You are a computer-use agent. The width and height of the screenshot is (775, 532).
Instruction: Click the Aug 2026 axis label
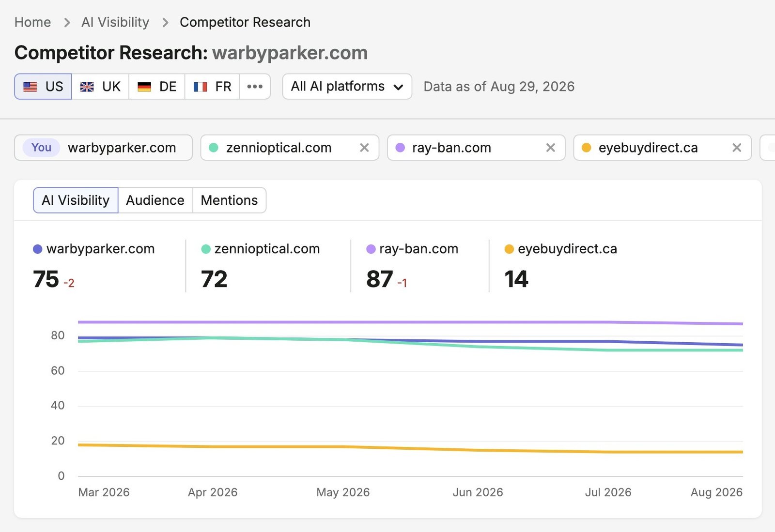point(716,492)
